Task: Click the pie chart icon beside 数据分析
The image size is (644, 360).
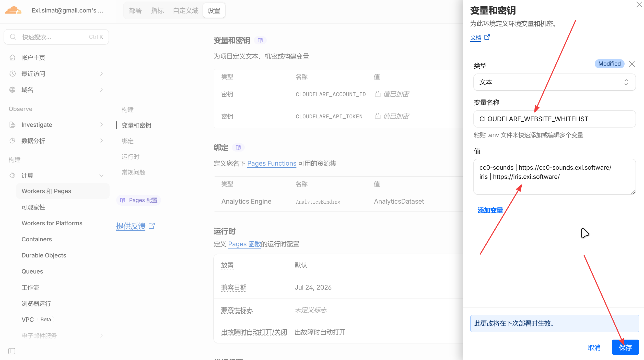Action: tap(12, 141)
